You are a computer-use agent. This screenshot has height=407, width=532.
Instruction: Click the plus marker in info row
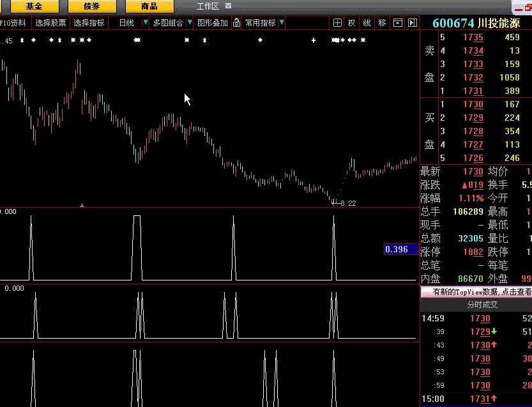314,40
